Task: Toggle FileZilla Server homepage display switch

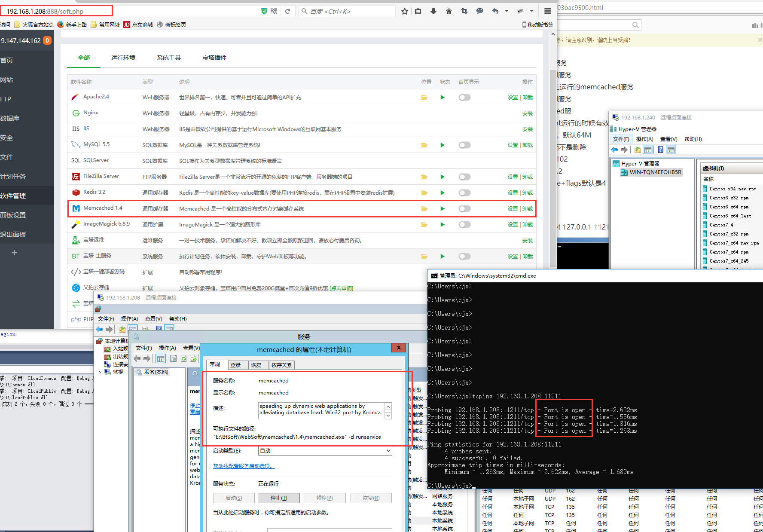Action: pos(464,177)
